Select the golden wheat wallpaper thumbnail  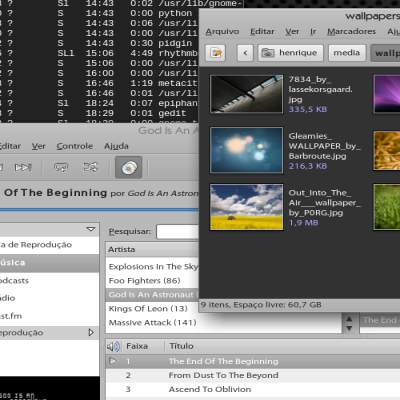(387, 150)
